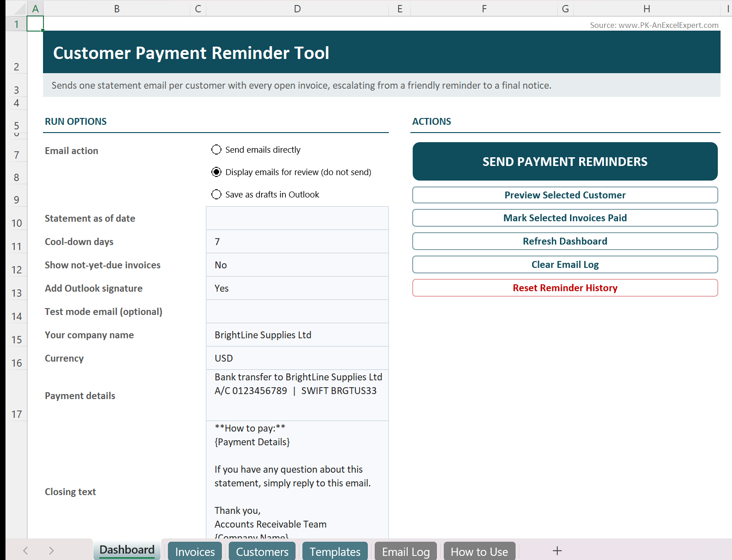Image resolution: width=732 pixels, height=560 pixels.
Task: Select row 17 header
Action: coord(16,395)
